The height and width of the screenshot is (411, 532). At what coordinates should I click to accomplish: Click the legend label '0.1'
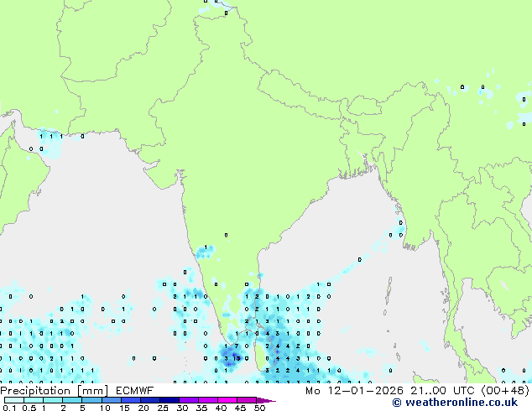pos(9,408)
